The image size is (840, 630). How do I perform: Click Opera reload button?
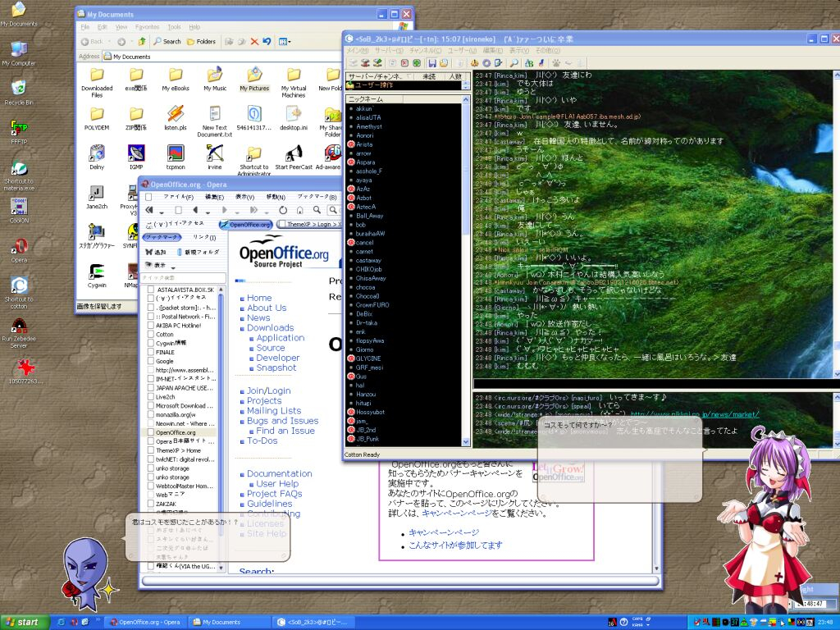point(282,210)
